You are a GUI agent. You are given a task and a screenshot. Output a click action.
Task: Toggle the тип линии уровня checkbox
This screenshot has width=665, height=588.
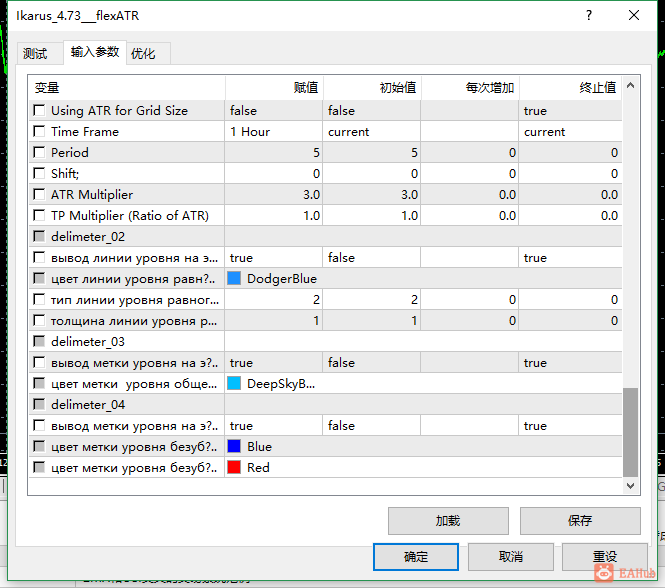(39, 300)
